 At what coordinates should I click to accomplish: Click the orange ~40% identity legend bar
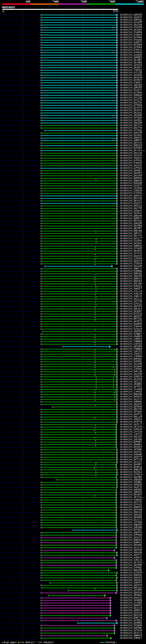point(45,4)
